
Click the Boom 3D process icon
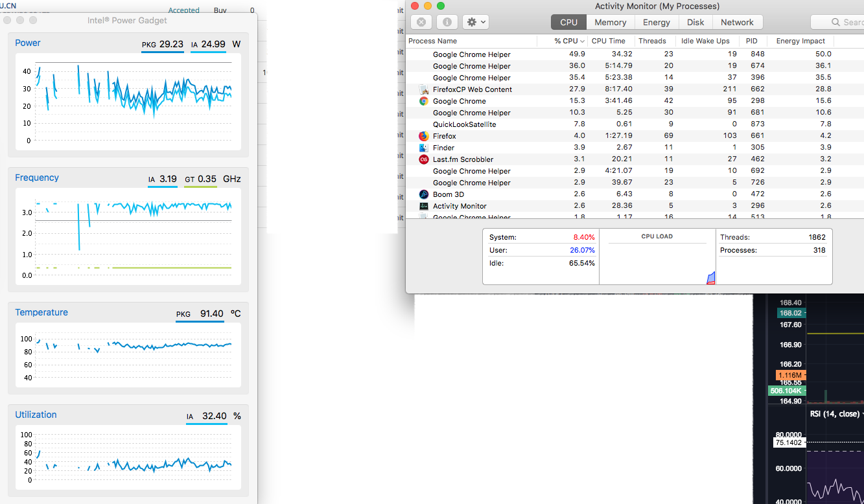pyautogui.click(x=423, y=194)
